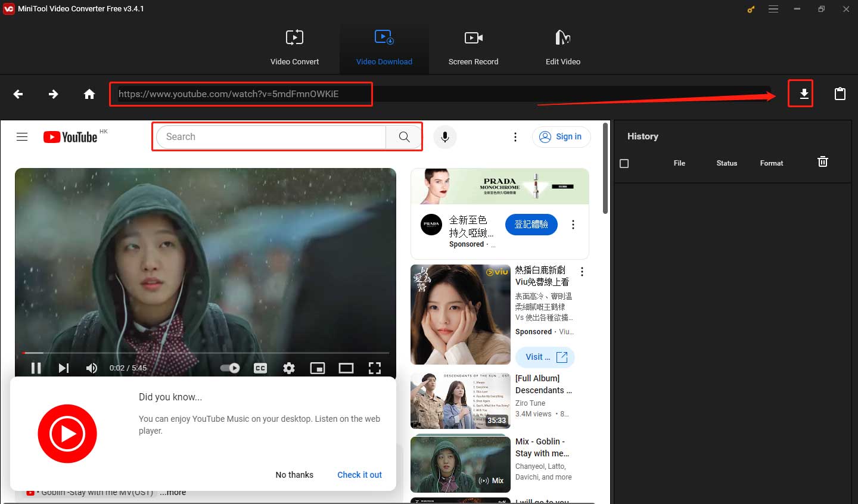Viewport: 858px width, 504px height.
Task: Open the Screen Record tab
Action: 473,48
